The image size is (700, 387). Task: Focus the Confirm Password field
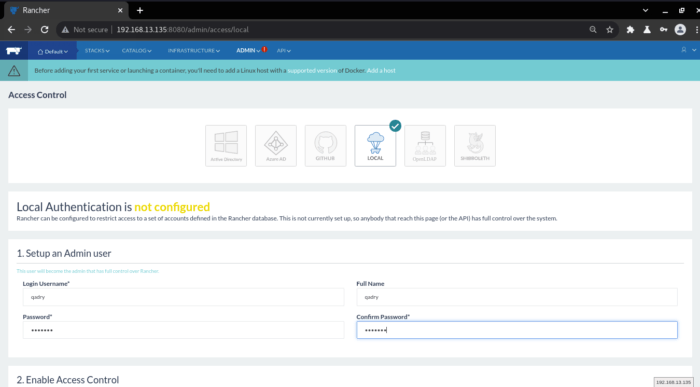pyautogui.click(x=517, y=330)
